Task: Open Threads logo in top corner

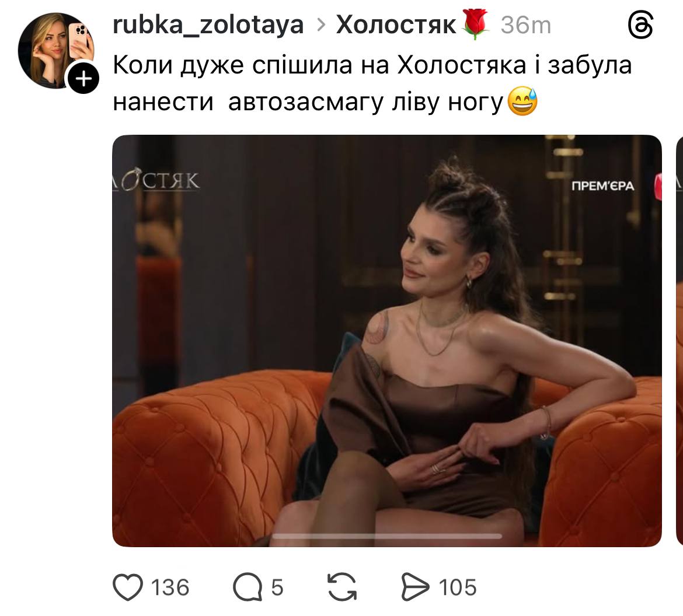Action: tap(641, 25)
